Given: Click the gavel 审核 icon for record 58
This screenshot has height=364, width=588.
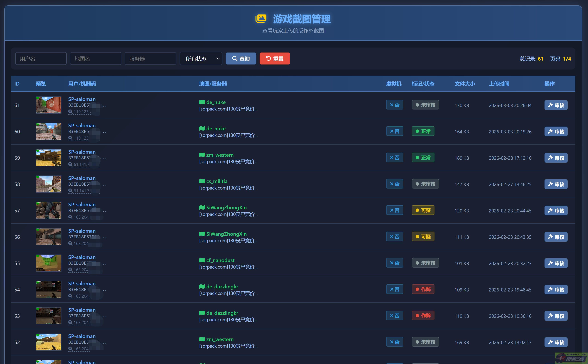Looking at the screenshot, I should click(550, 184).
